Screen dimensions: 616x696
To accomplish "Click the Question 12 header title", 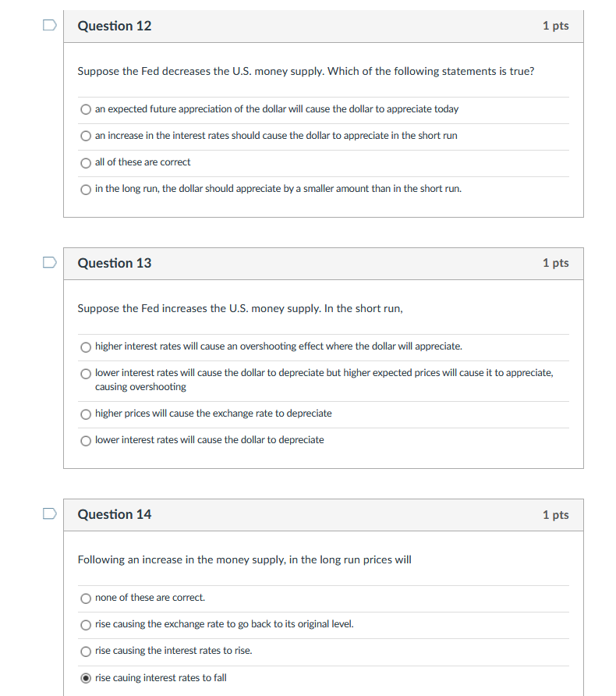I will click(115, 26).
